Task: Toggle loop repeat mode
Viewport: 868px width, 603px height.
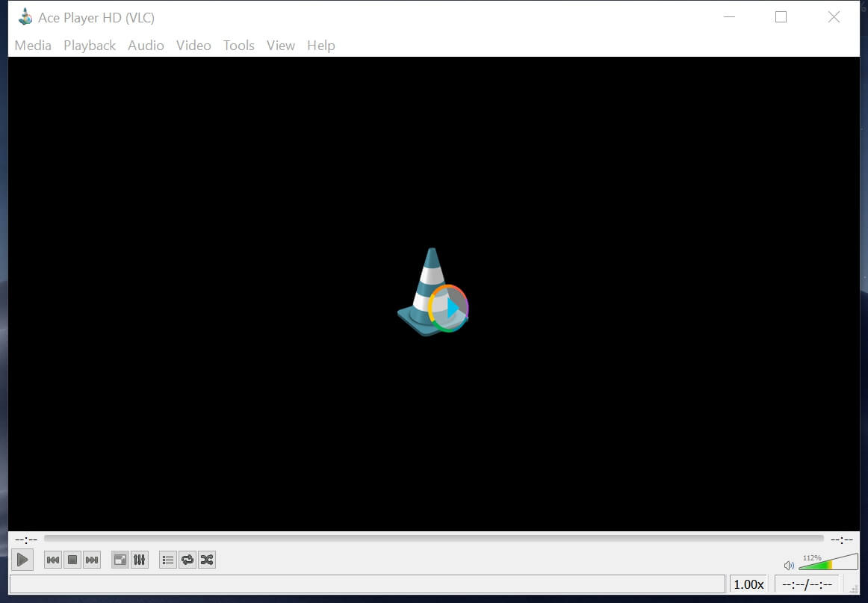Action: point(187,560)
